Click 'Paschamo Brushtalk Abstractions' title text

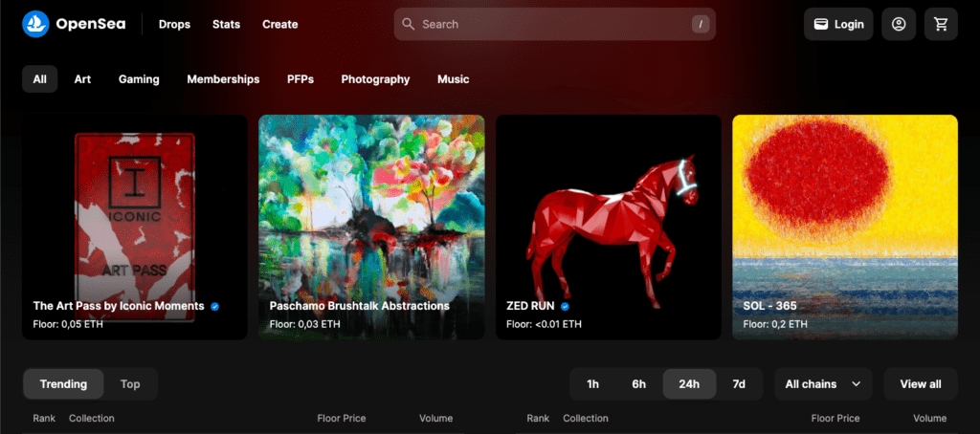click(x=360, y=307)
